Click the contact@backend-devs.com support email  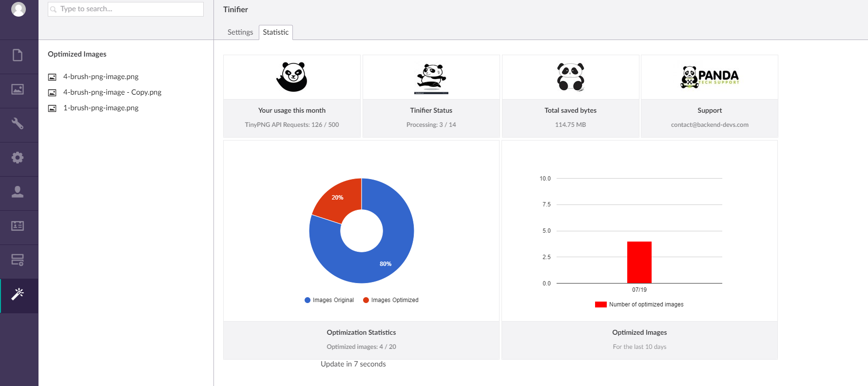tap(709, 125)
